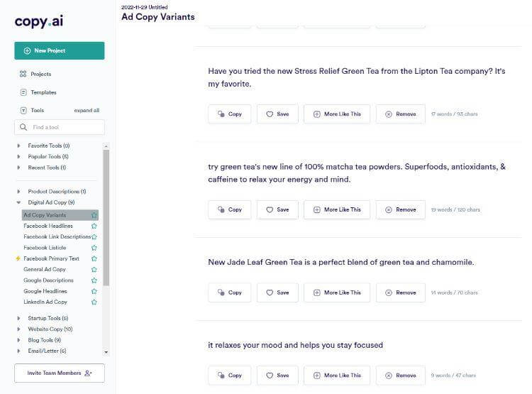532x394 pixels.
Task: Save the Jade Leaf Green Tea result
Action: 277,292
